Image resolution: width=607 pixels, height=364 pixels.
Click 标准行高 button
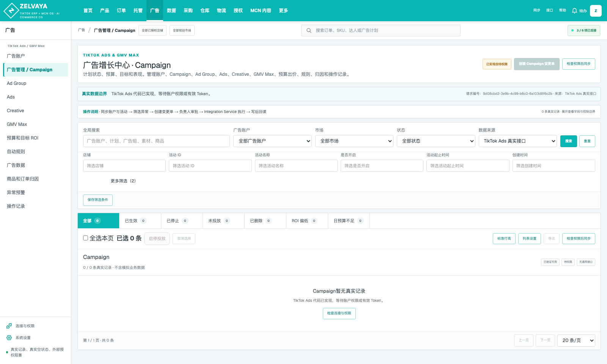pos(504,238)
